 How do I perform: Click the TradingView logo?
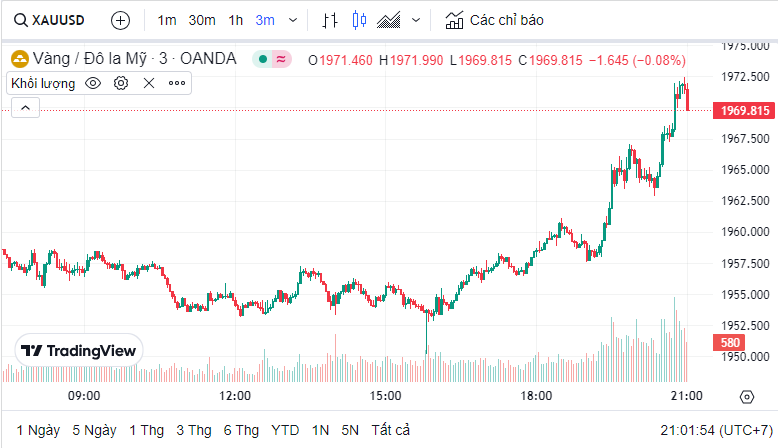click(80, 350)
